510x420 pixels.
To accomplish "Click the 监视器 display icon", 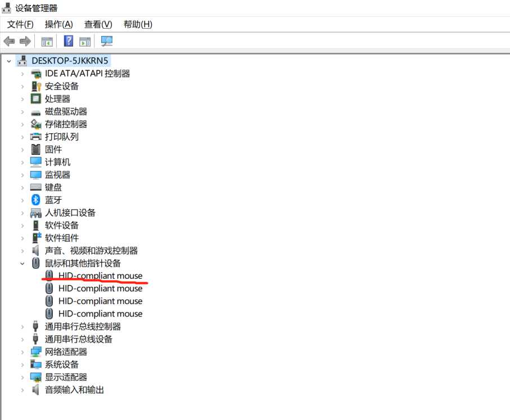I will tap(36, 175).
